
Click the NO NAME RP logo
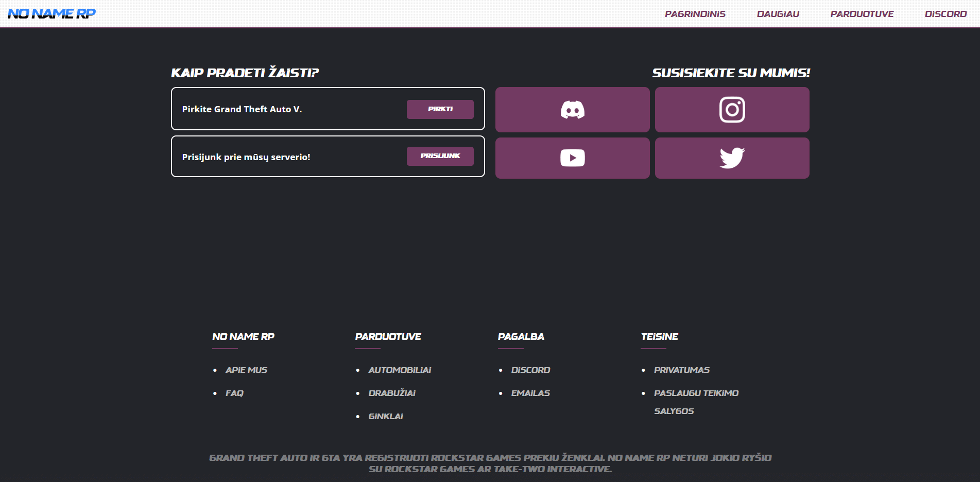tap(51, 13)
